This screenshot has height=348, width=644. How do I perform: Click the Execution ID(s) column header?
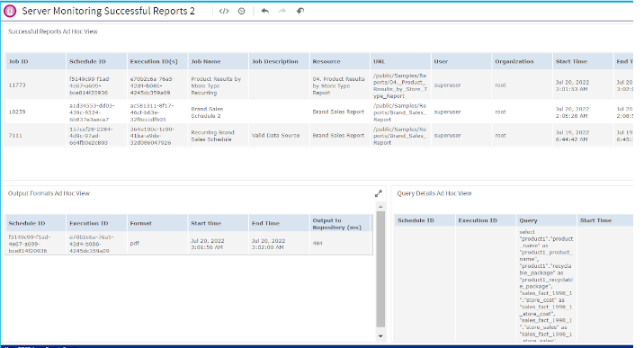point(157,61)
